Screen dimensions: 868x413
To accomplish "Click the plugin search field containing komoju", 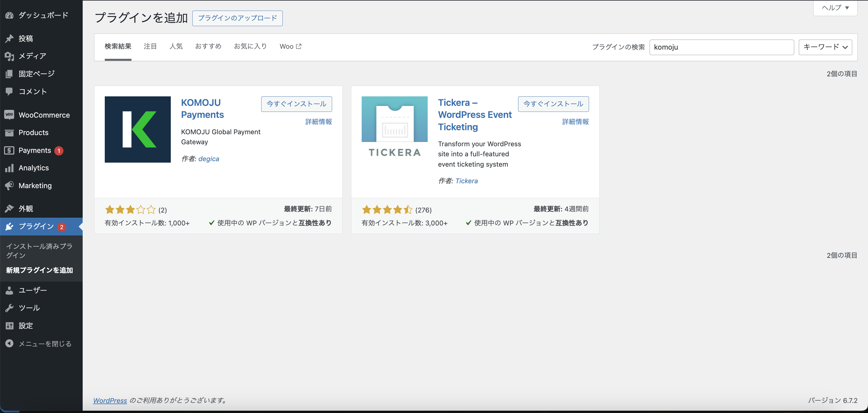I will click(721, 47).
